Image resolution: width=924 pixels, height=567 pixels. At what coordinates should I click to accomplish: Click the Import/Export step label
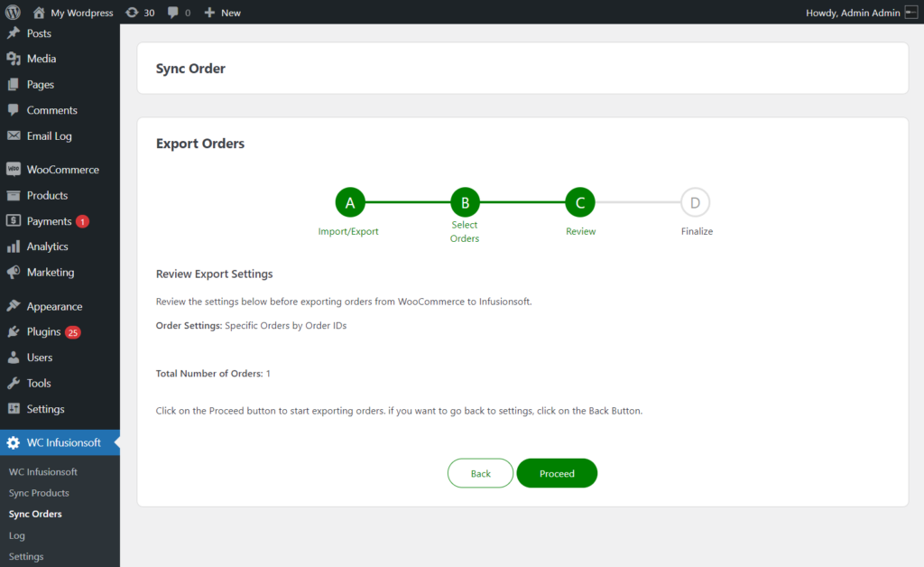(x=348, y=231)
